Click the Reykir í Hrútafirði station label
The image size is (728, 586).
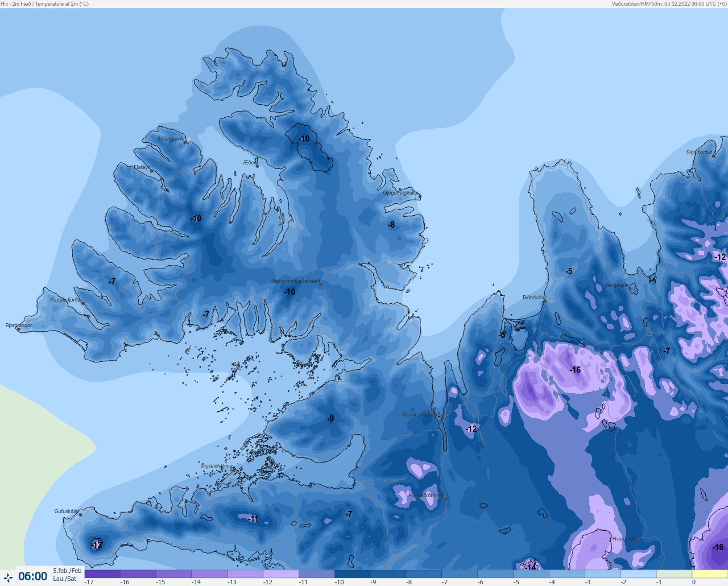coord(422,415)
